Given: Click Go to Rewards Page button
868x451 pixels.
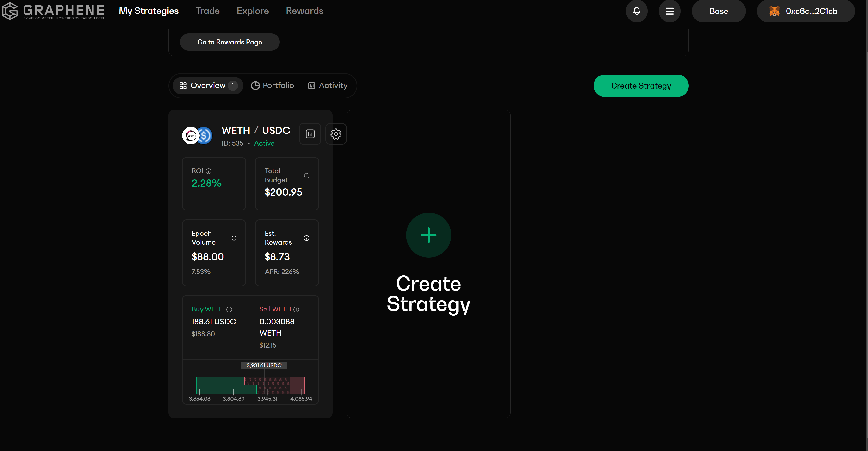Looking at the screenshot, I should click(x=229, y=42).
